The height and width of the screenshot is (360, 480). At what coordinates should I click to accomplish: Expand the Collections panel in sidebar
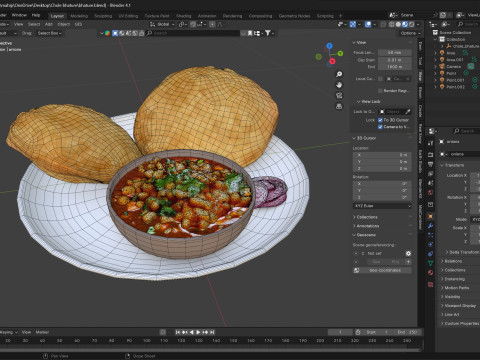coord(365,217)
